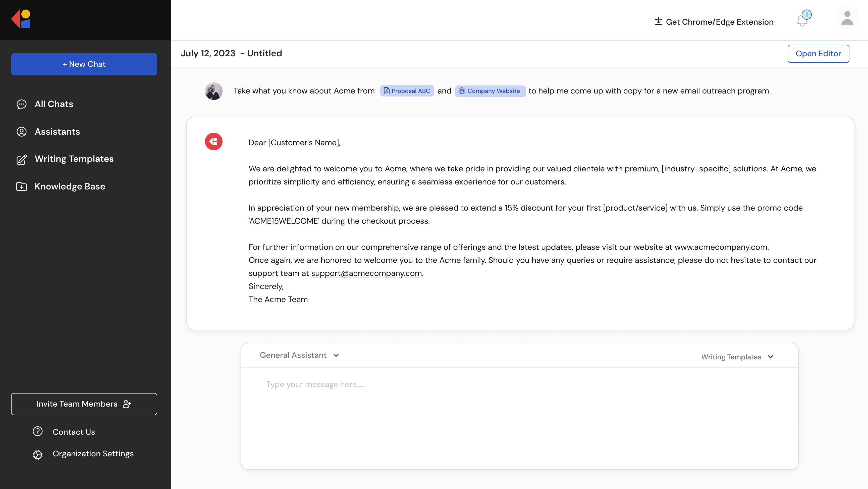Viewport: 868px width, 489px height.
Task: Select the Assistants sidebar icon
Action: (22, 131)
